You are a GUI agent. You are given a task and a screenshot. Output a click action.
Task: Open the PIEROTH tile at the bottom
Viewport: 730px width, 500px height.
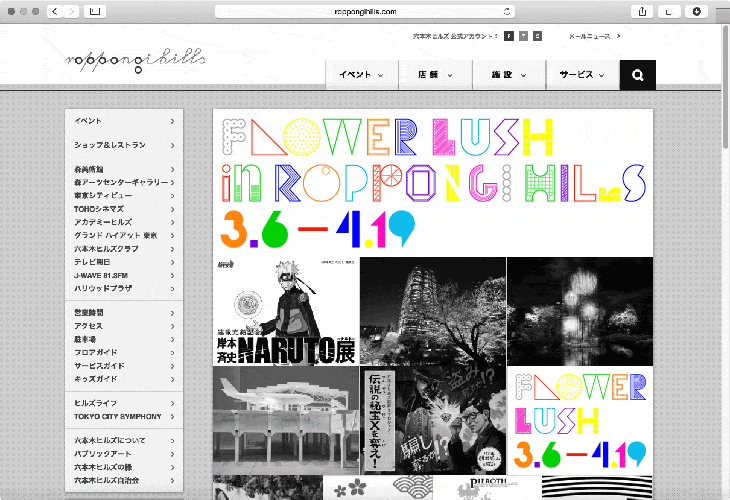(x=487, y=487)
